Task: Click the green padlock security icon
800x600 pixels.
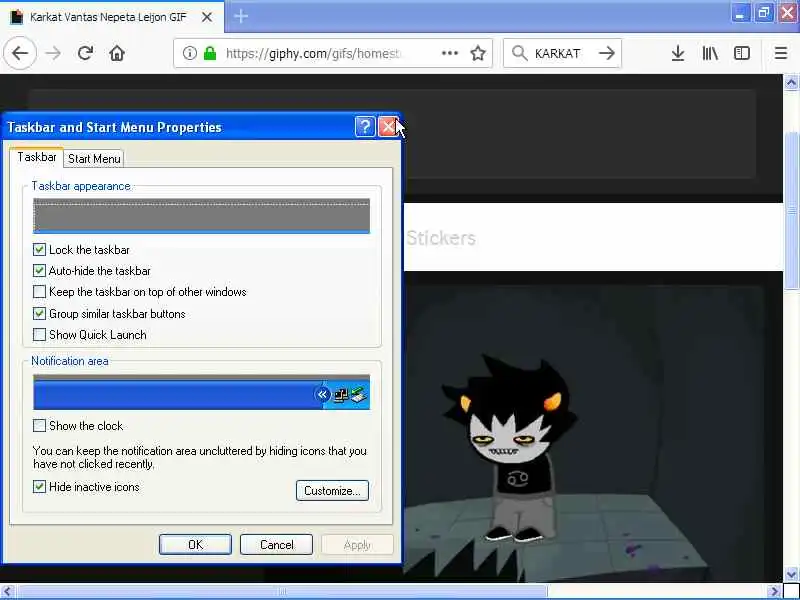Action: coord(210,53)
